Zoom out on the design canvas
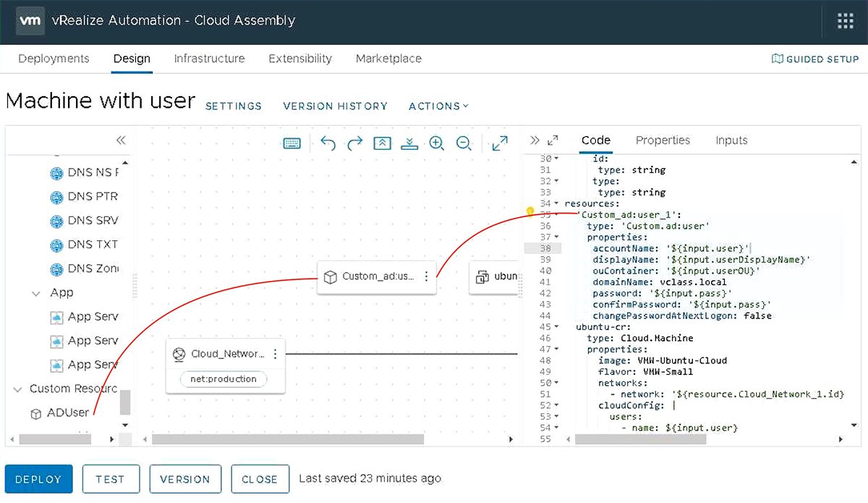Image resolution: width=868 pixels, height=503 pixels. pyautogui.click(x=464, y=143)
